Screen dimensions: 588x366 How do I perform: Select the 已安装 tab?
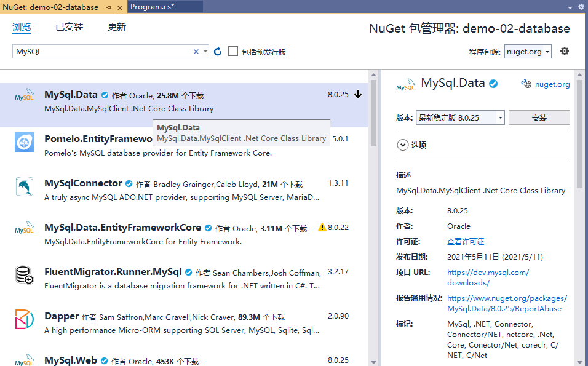point(70,27)
